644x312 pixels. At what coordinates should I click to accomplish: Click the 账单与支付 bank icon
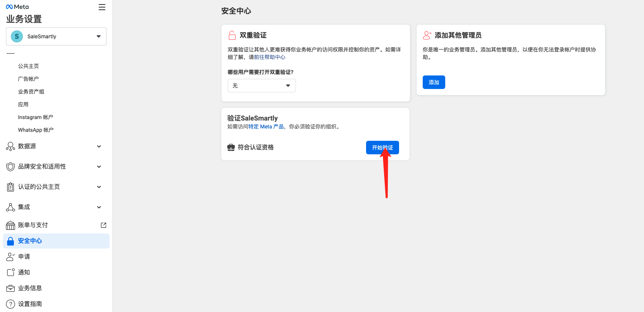pos(11,225)
